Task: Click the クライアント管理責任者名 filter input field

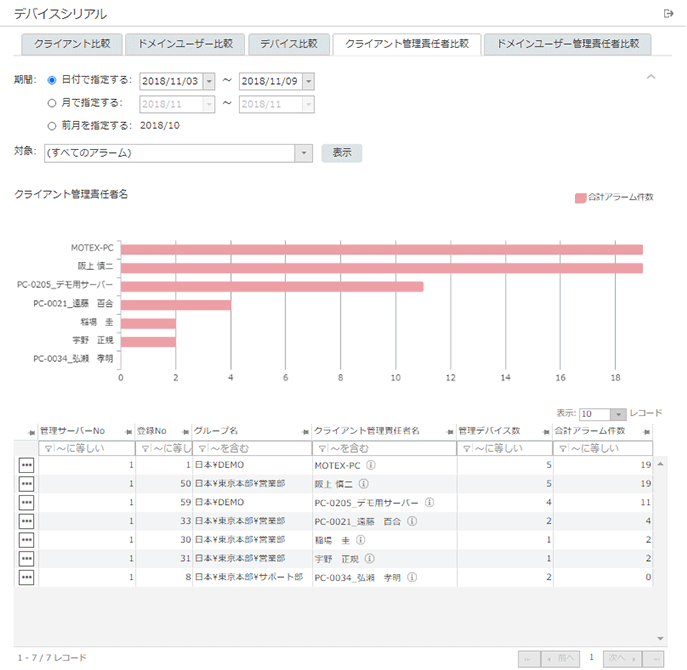Action: [390, 448]
